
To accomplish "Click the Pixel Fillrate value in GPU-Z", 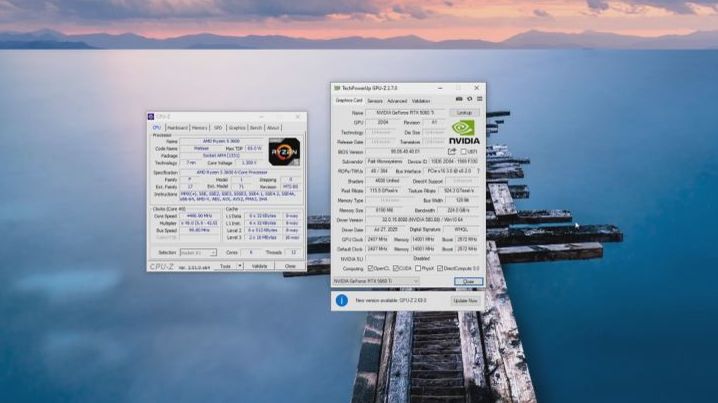I will [384, 191].
